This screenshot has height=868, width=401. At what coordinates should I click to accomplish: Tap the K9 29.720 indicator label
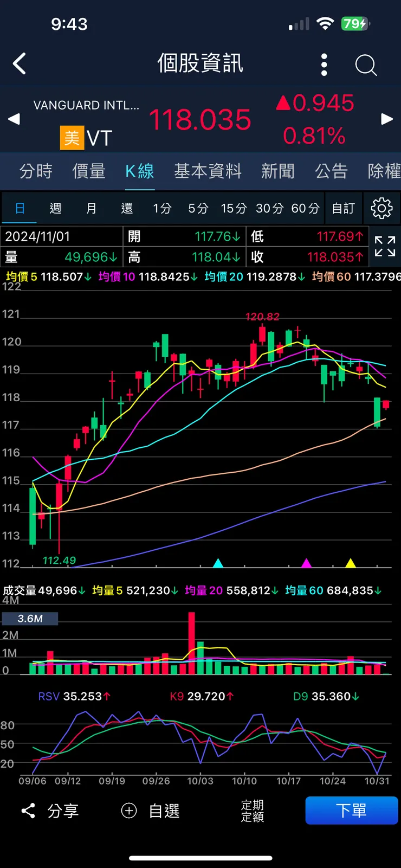pos(202,696)
